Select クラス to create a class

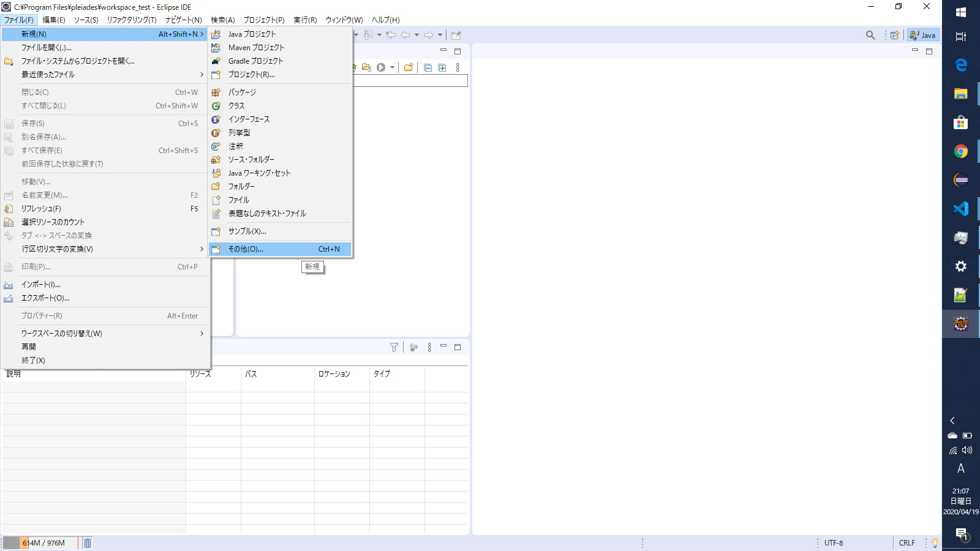click(281, 106)
